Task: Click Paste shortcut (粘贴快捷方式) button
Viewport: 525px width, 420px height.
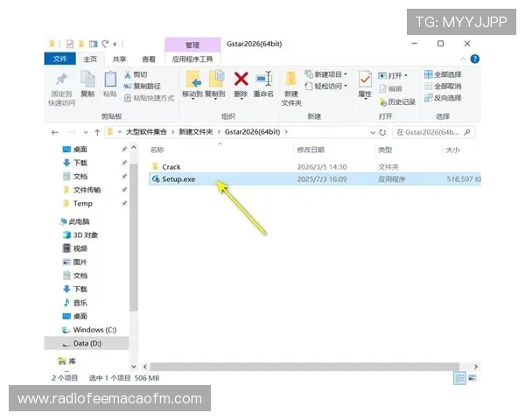Action: [x=150, y=98]
